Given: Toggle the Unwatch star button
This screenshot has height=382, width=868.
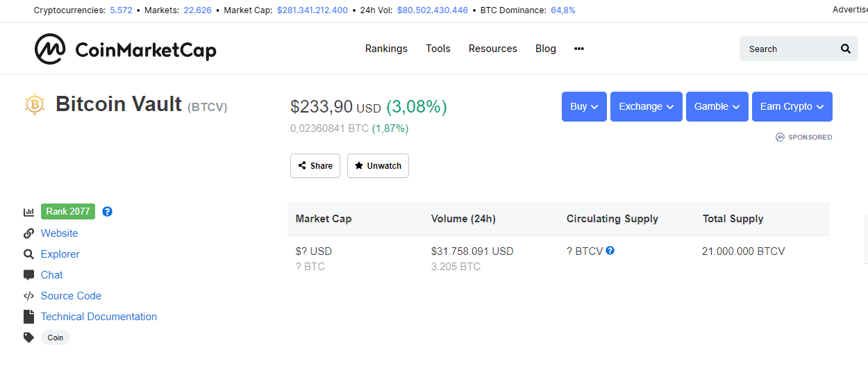Looking at the screenshot, I should click(378, 165).
